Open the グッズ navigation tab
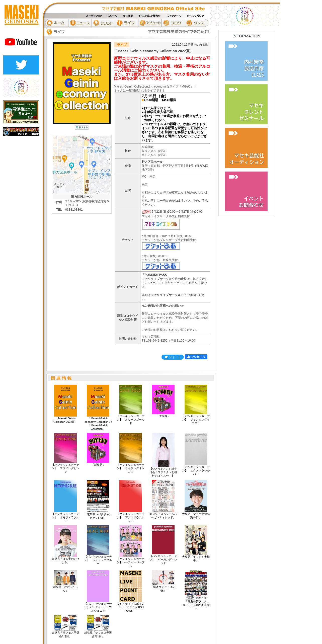Viewport: 322px width, 644px height. point(196,23)
